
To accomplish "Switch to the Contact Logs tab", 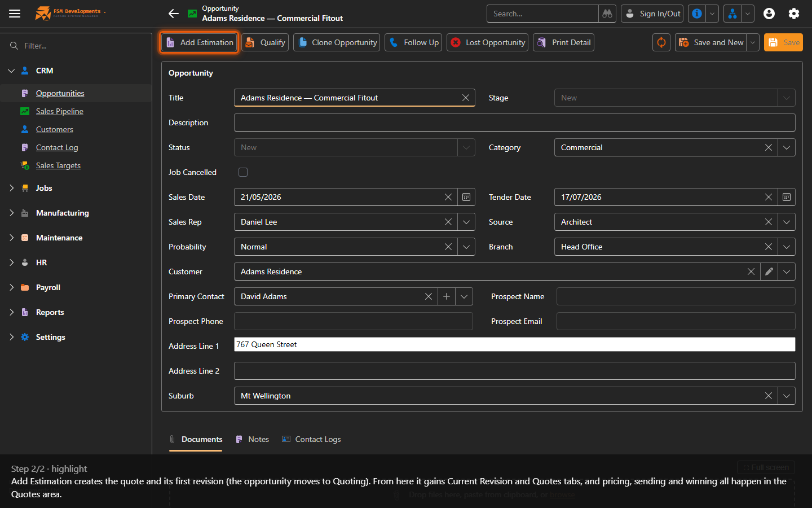I will coord(311,439).
